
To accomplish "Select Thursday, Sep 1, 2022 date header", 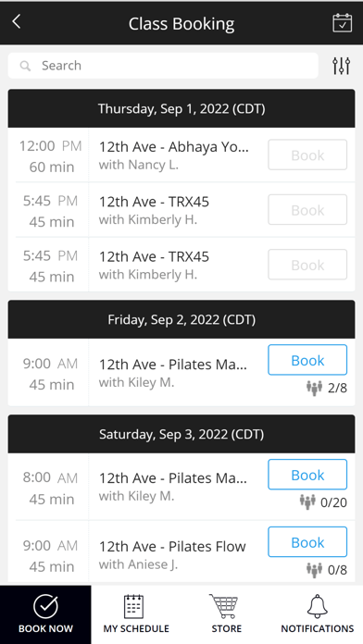I will 181,108.
